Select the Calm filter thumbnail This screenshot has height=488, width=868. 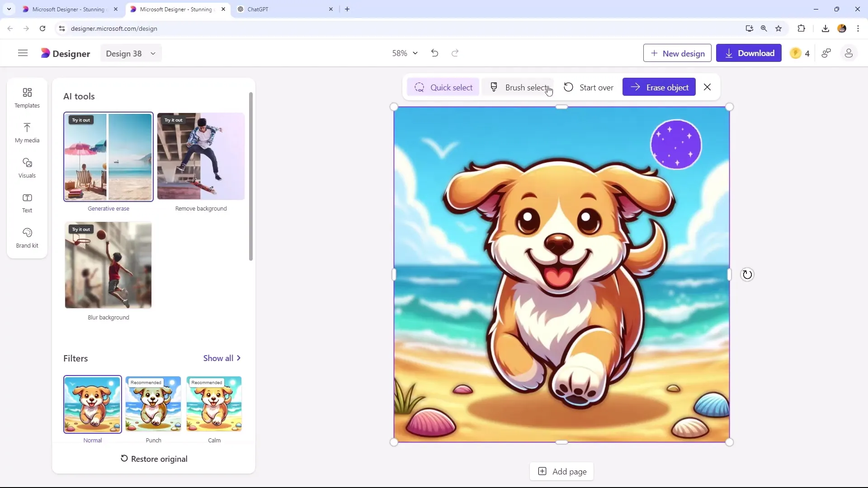[x=214, y=404]
